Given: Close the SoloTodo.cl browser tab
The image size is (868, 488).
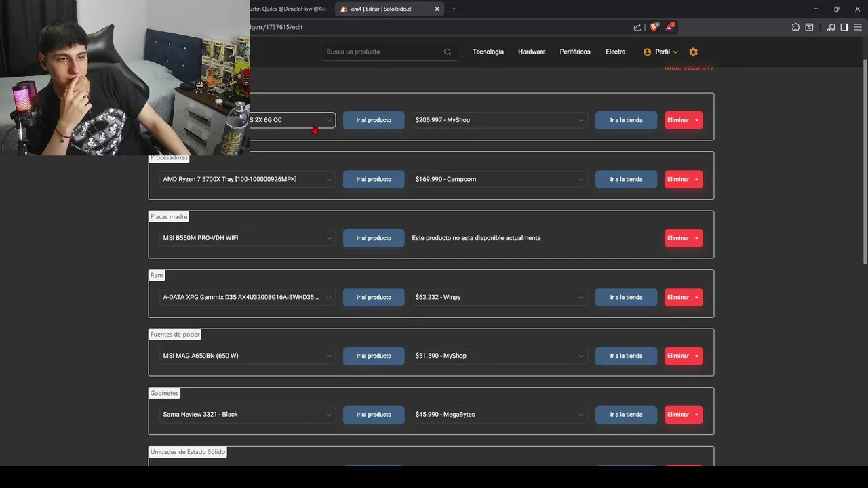Looking at the screenshot, I should (437, 9).
